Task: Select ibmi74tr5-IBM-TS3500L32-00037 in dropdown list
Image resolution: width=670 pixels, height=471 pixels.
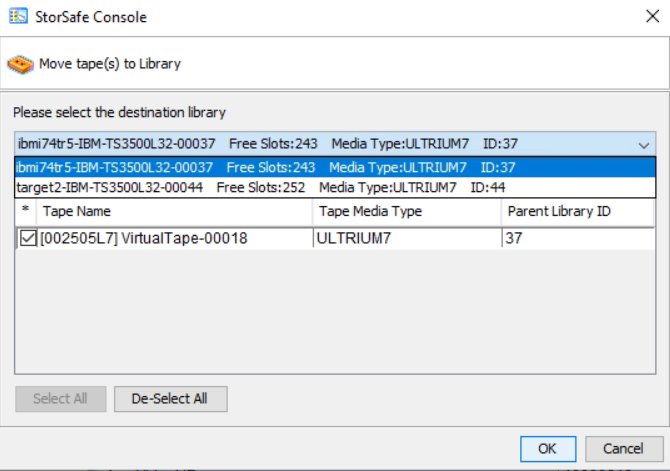Action: pos(335,167)
